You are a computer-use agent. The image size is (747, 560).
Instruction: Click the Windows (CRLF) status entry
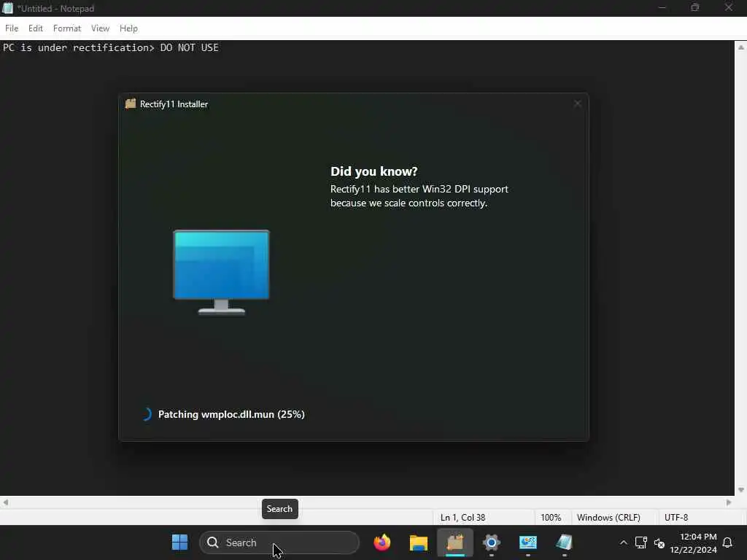[608, 518]
